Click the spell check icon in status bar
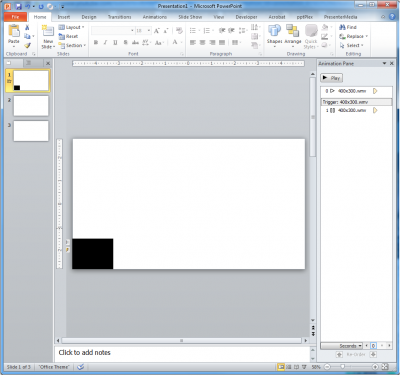 click(80, 367)
